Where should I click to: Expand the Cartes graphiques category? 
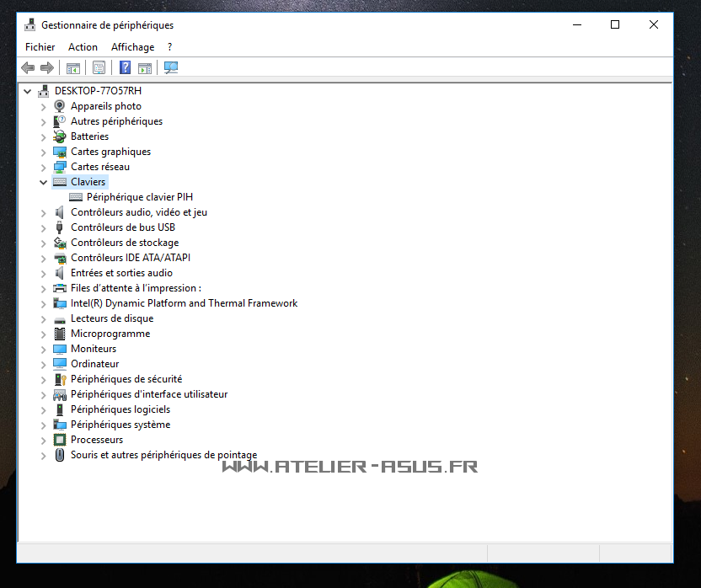(x=44, y=152)
